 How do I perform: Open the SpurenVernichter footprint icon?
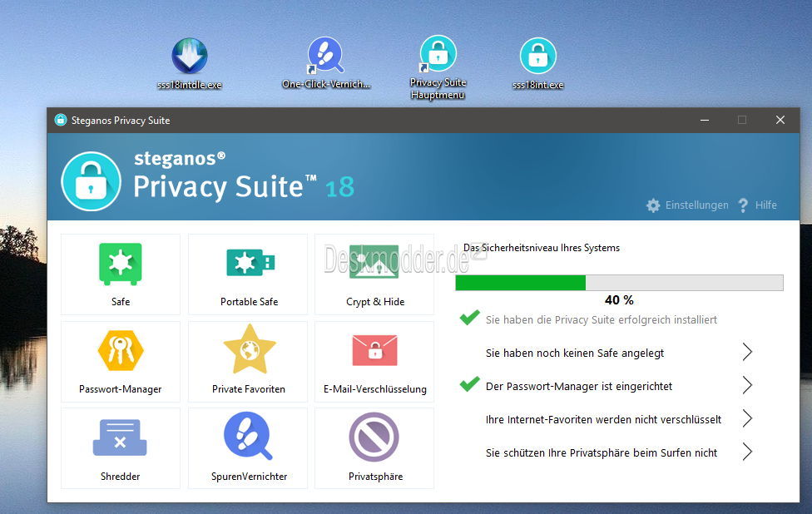tap(249, 436)
